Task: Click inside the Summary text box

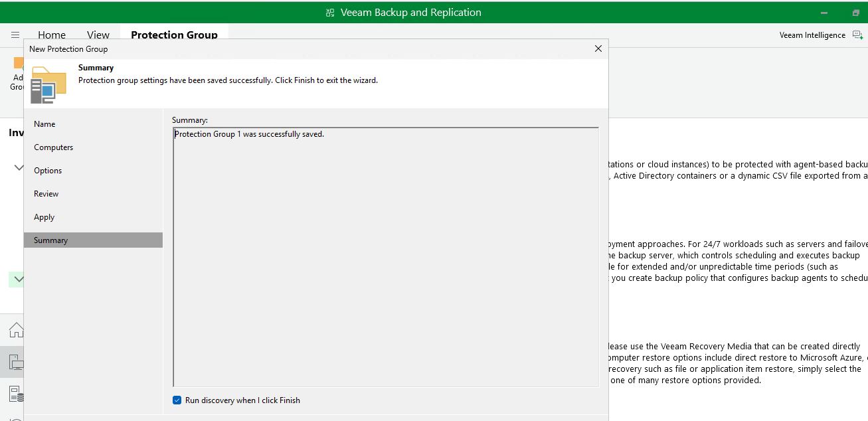Action: 386,257
